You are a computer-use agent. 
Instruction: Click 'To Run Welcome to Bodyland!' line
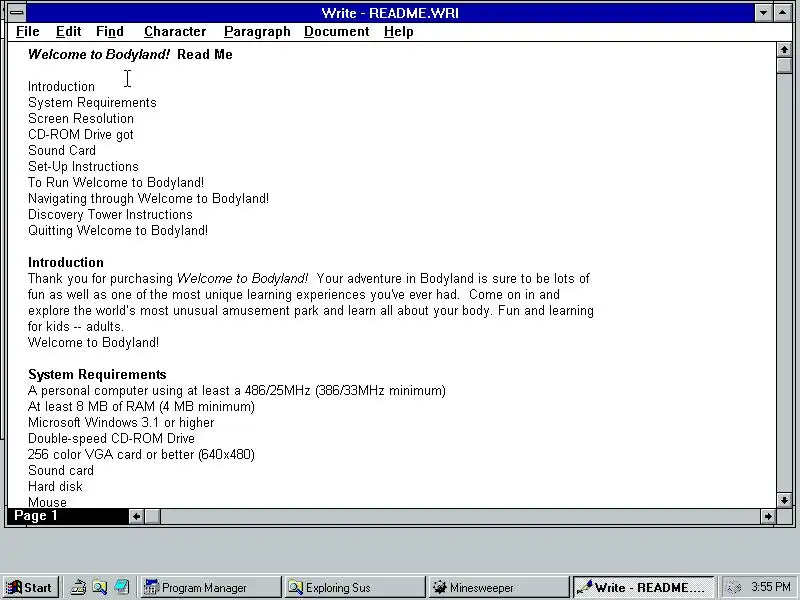point(116,183)
